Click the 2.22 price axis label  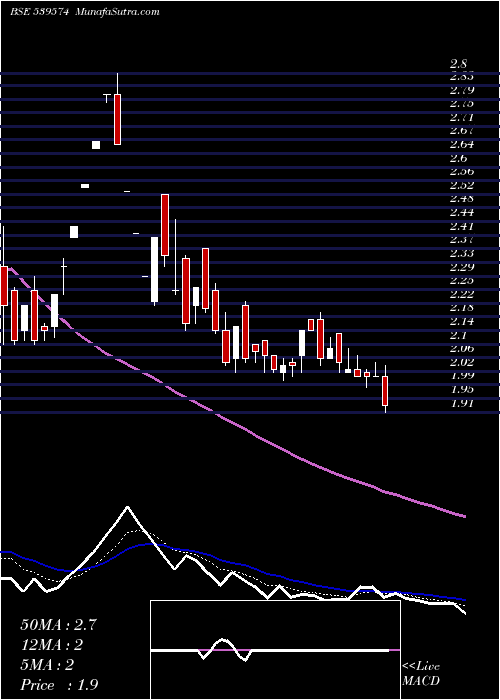[462, 294]
